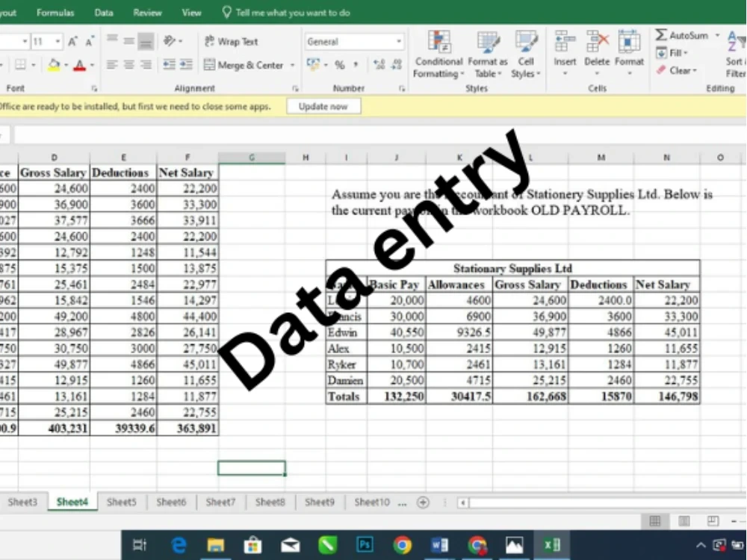Toggle Wrap Text
This screenshot has height=560, width=747.
coord(231,41)
